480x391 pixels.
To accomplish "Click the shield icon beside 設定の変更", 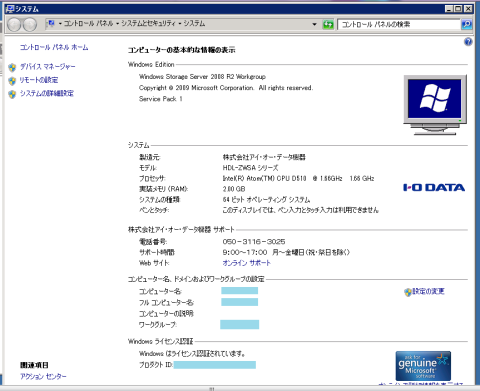I will 408,292.
